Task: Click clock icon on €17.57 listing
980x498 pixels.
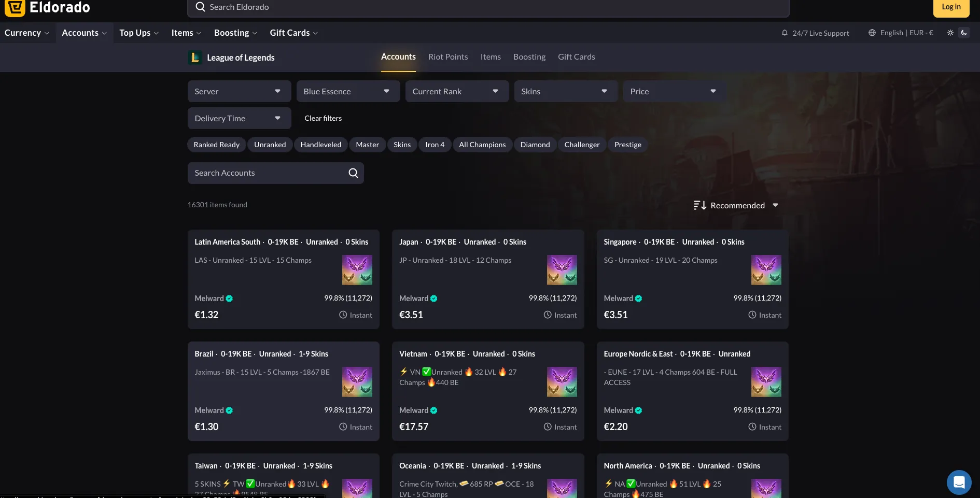Action: click(548, 426)
